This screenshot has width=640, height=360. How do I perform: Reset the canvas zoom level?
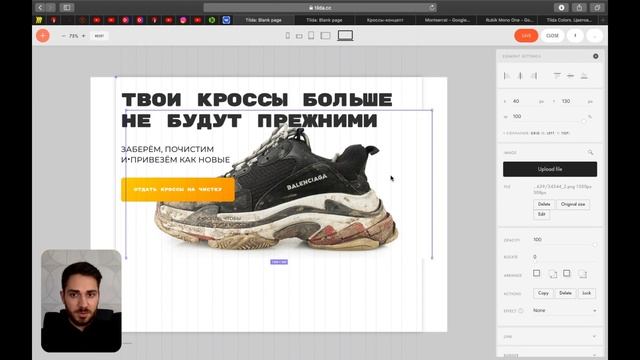point(99,36)
